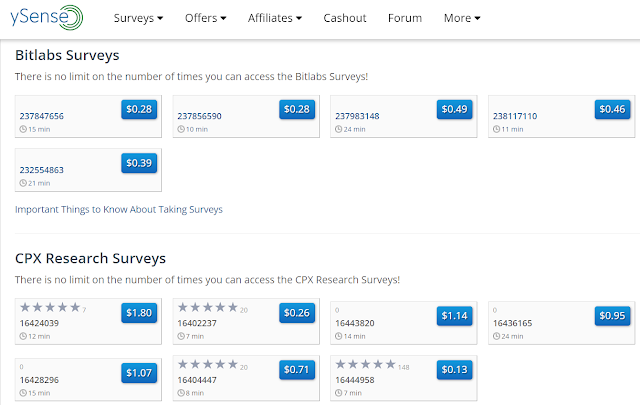This screenshot has height=405, width=640.
Task: Click the $0.28 button for survey 237847656
Action: [139, 109]
